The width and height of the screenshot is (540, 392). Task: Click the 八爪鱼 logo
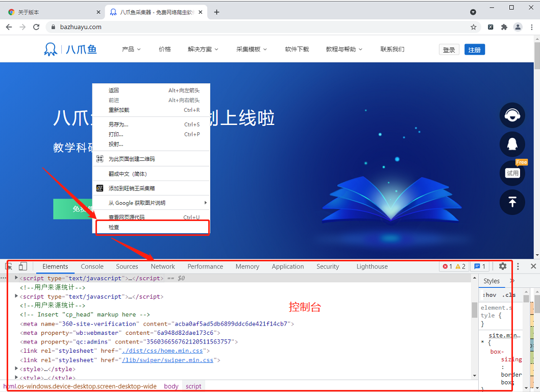tap(70, 50)
